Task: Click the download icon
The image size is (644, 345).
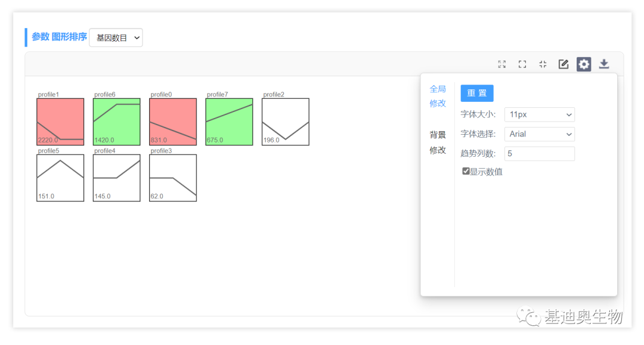Action: click(x=604, y=64)
